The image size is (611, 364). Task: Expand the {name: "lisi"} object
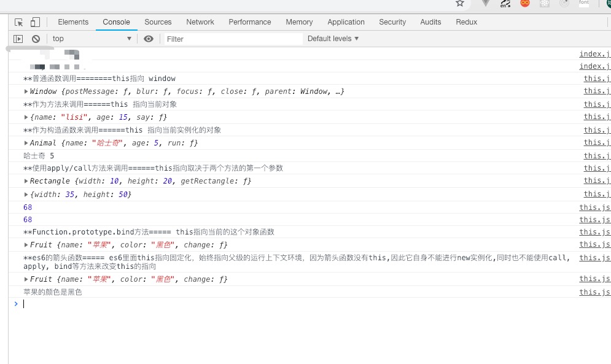pos(26,117)
